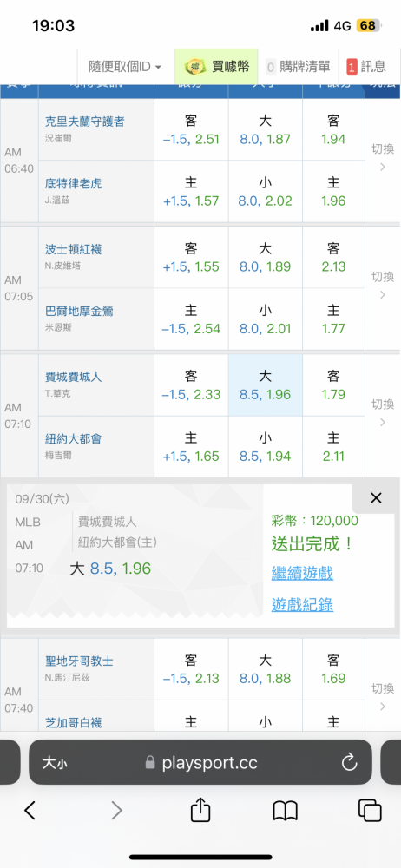Viewport: 401px width, 868px height.
Task: Select 小 8.5, 1.94 for 紐約大都會
Action: pyautogui.click(x=266, y=447)
